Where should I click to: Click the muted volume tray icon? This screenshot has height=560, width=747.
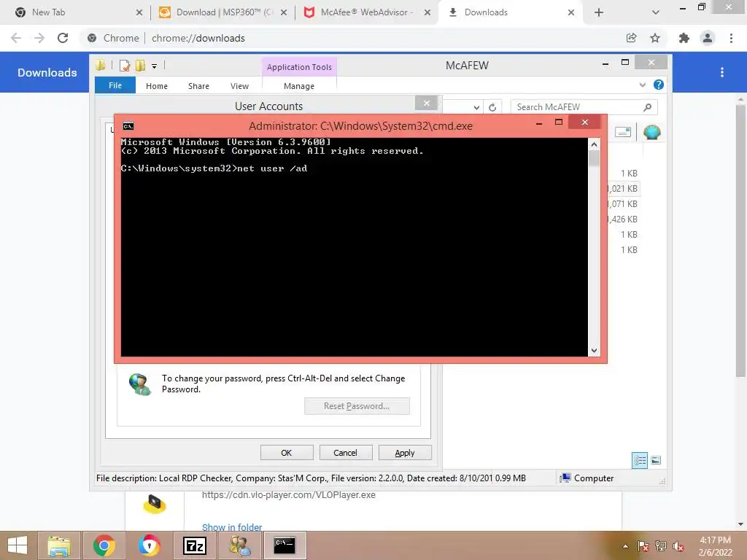(678, 546)
